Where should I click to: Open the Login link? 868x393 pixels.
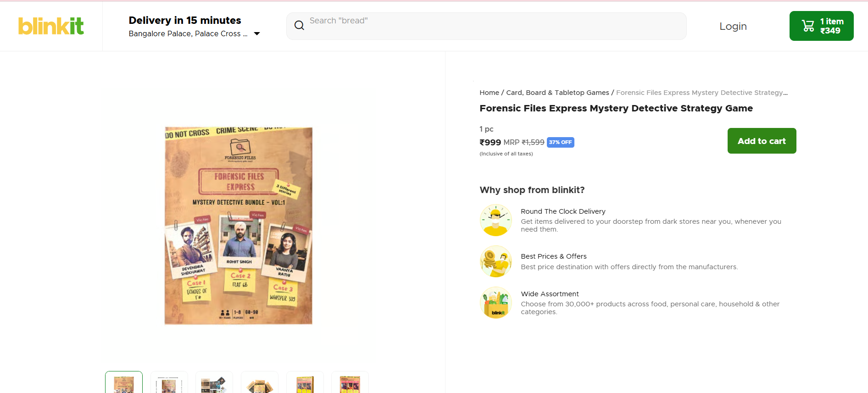(x=733, y=27)
